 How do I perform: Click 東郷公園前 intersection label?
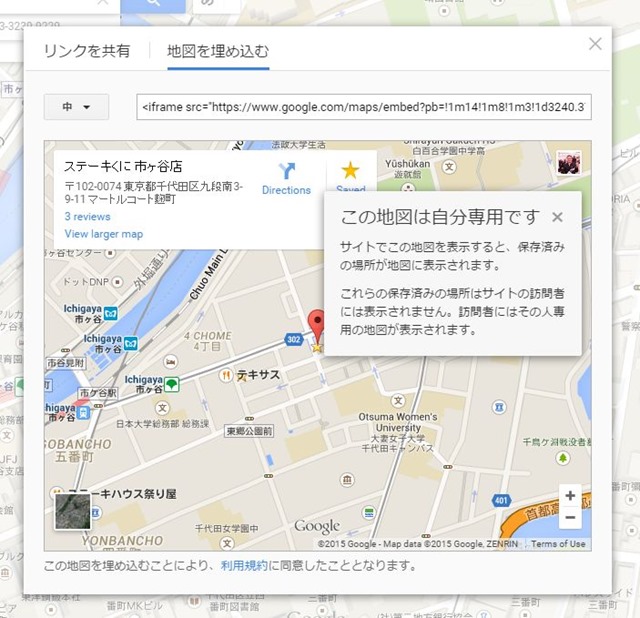pyautogui.click(x=249, y=431)
